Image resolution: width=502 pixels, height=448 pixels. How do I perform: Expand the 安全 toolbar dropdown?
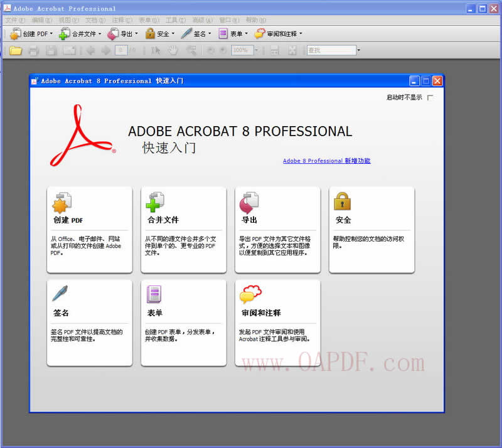pos(173,33)
